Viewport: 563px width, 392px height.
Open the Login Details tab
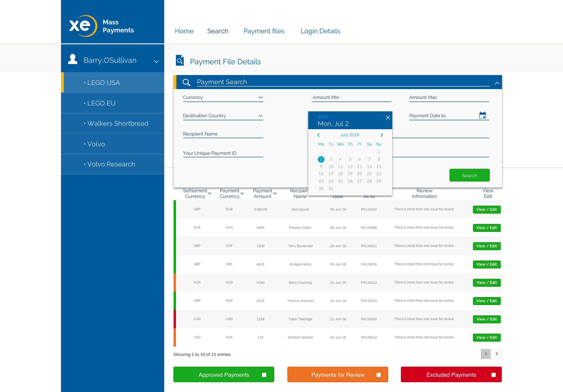click(320, 31)
